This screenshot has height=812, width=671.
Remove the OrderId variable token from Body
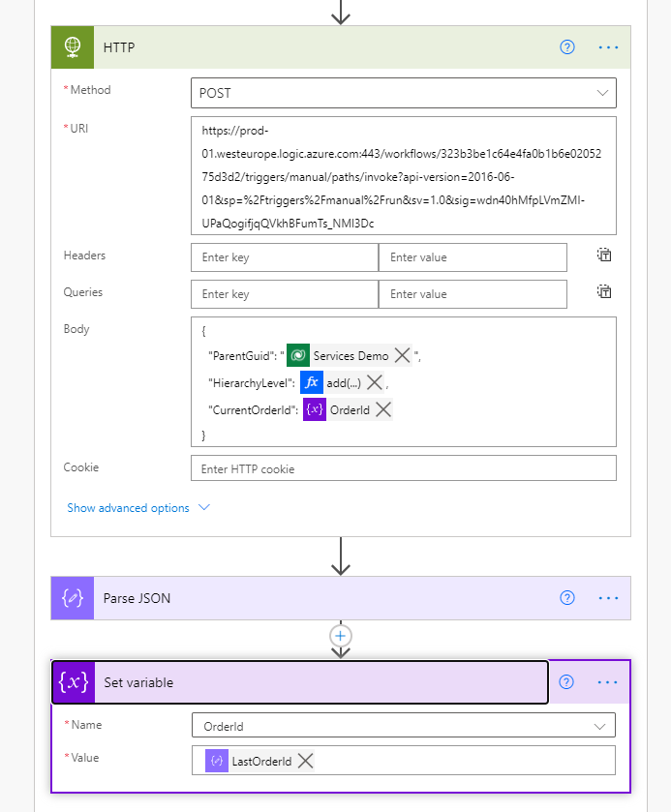(x=383, y=409)
